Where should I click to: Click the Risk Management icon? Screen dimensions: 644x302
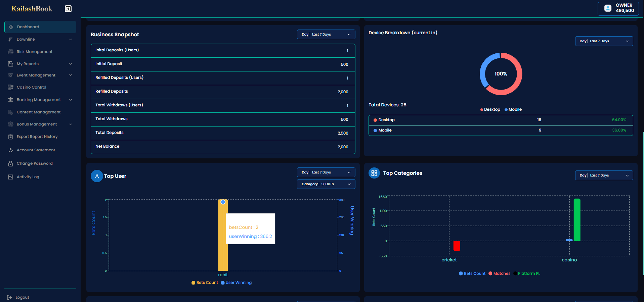click(x=10, y=52)
